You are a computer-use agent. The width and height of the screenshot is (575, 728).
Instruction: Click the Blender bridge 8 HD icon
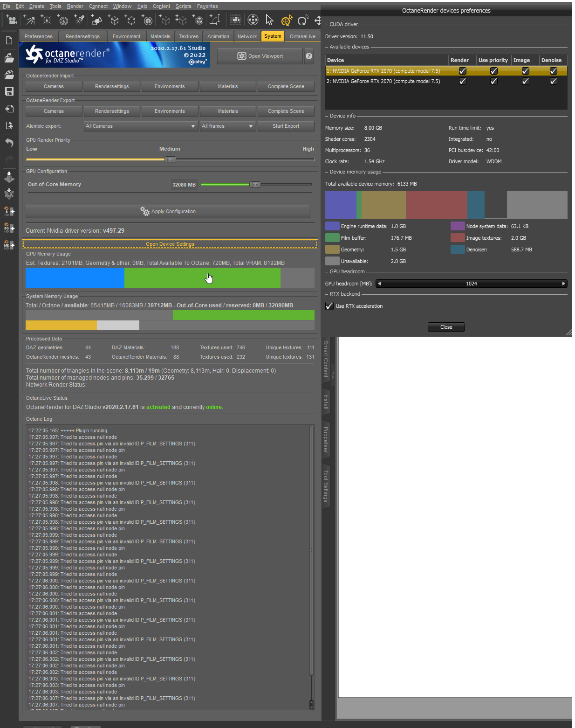9,211
